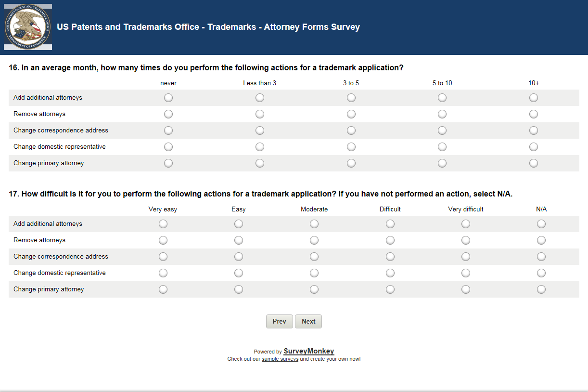This screenshot has width=588, height=392.
Task: Click the USPTO eagle seal logo
Action: (28, 27)
